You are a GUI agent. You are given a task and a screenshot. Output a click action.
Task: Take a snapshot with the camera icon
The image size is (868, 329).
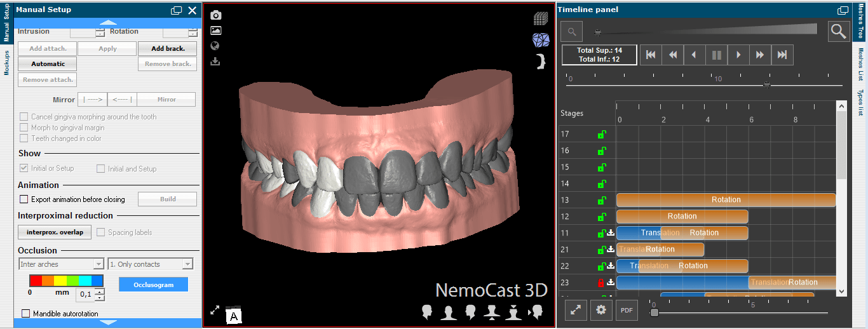click(x=216, y=15)
